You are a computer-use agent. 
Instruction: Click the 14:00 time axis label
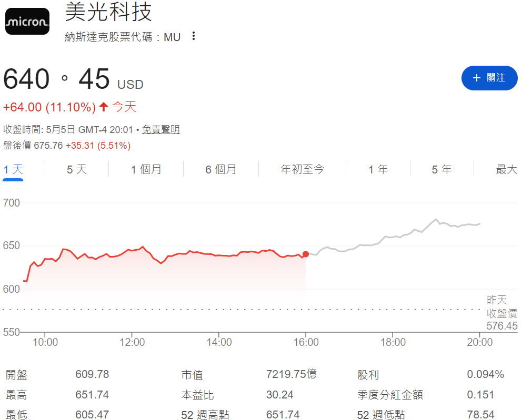[x=219, y=342]
